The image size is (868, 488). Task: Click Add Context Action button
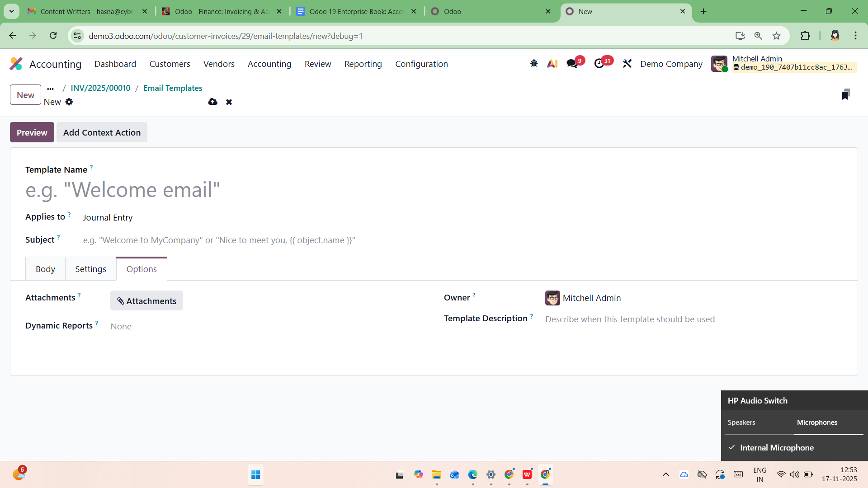(102, 132)
